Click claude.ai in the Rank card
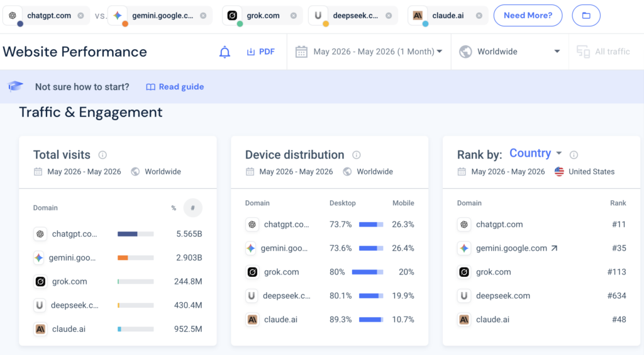This screenshot has width=644, height=355. coord(492,320)
